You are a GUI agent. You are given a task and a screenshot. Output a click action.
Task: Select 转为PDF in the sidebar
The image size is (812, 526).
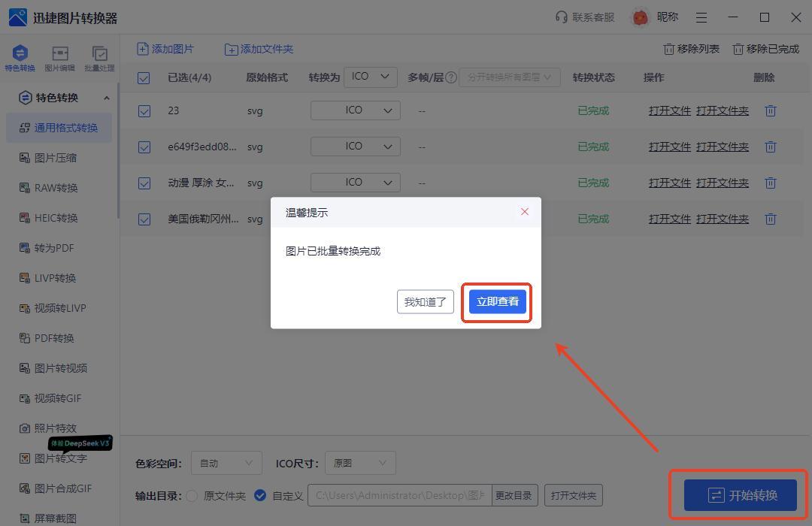[x=53, y=248]
